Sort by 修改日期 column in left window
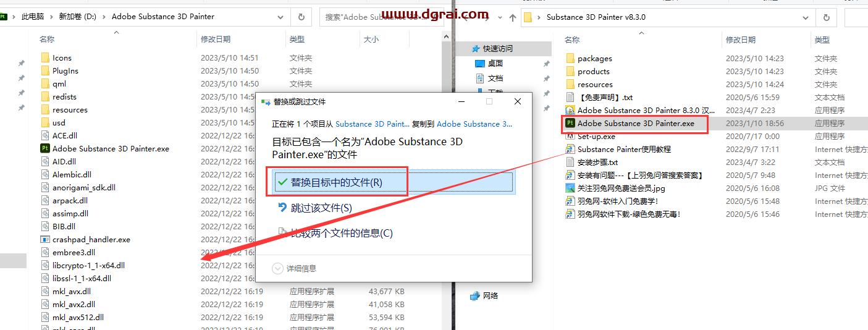The image size is (868, 330). [x=216, y=39]
